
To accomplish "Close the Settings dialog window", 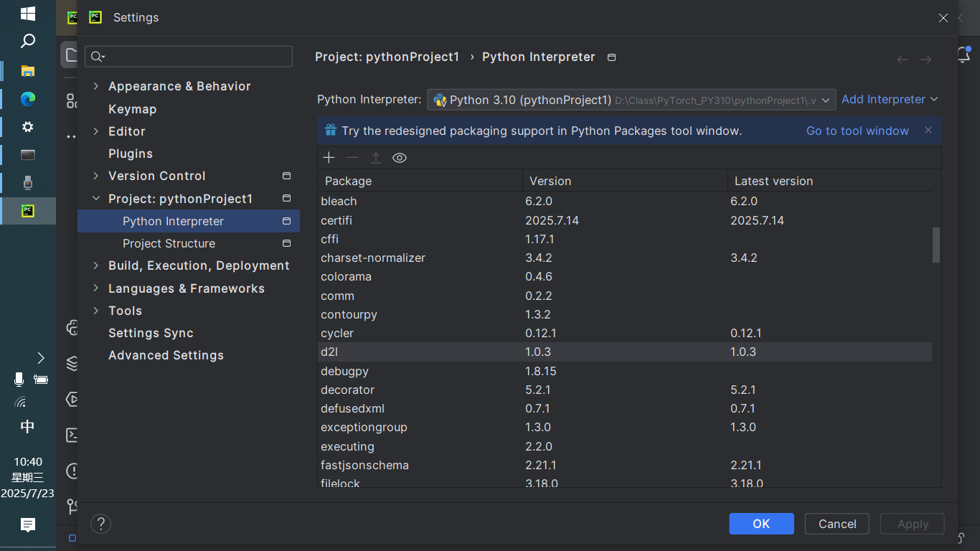I will (943, 18).
